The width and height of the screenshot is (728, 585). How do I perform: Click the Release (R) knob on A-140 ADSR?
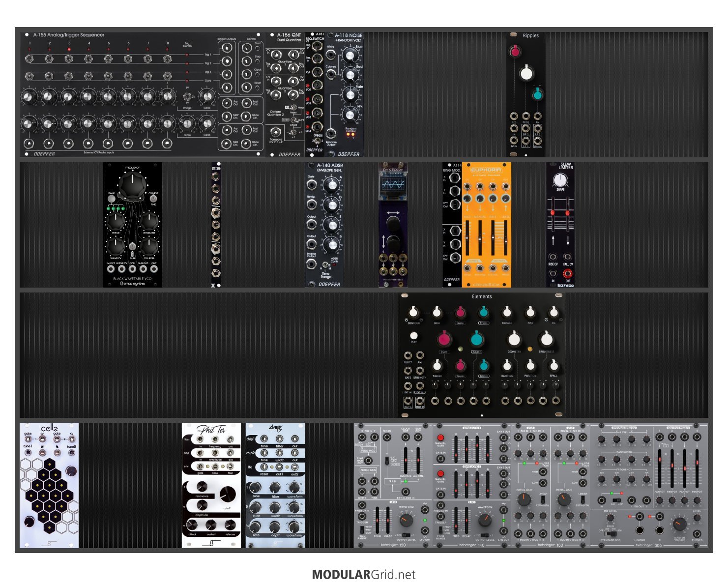point(331,244)
